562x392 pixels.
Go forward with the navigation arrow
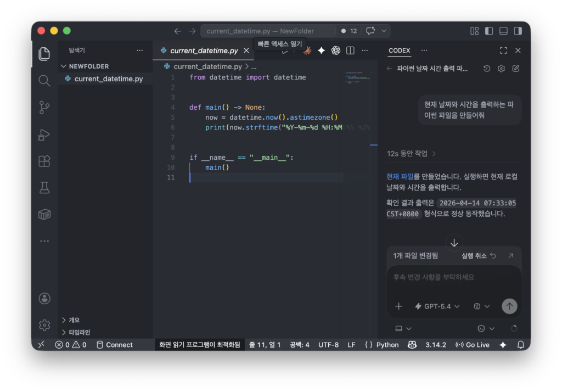click(x=192, y=31)
